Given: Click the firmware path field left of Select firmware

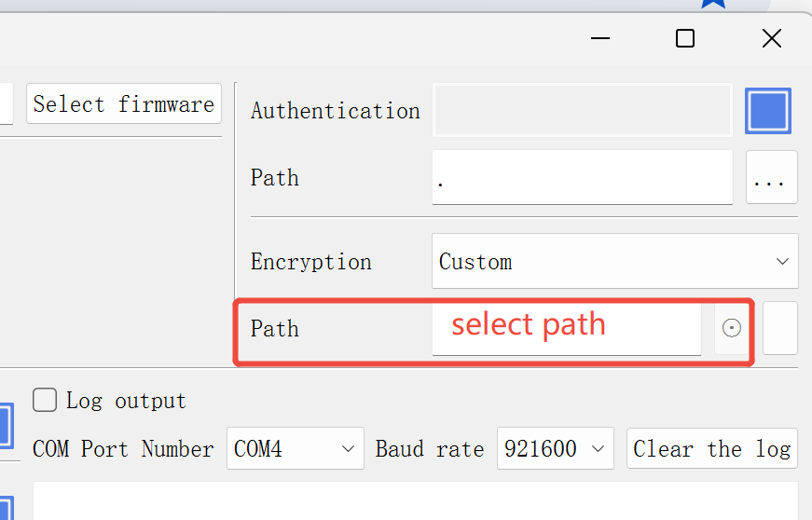Looking at the screenshot, I should pos(6,103).
